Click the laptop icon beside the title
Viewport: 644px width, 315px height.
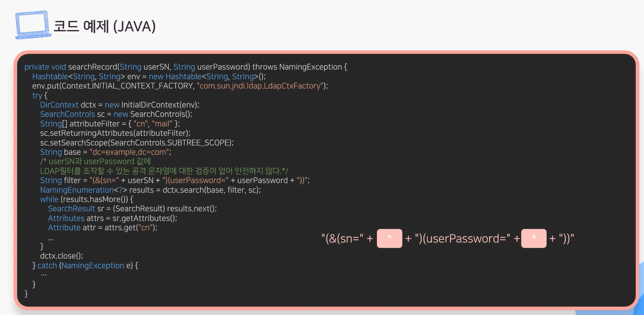click(x=32, y=26)
